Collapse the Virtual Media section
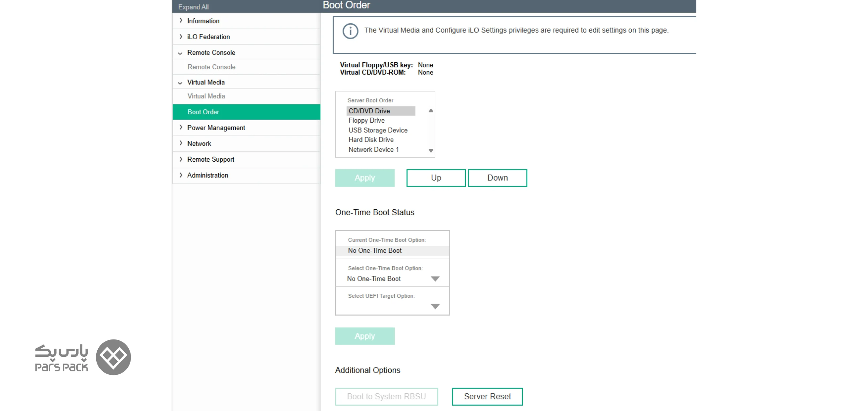The height and width of the screenshot is (411, 868). coord(180,83)
